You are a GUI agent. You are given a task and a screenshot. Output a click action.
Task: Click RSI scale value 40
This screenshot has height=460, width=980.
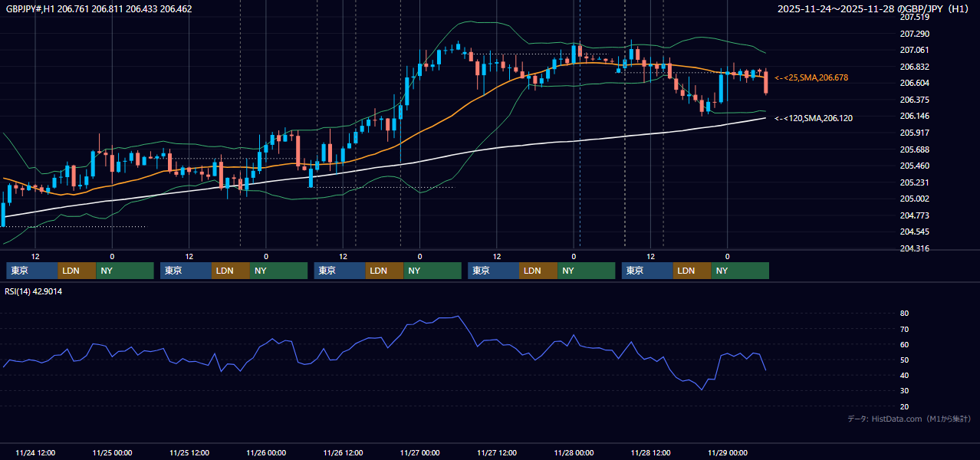(904, 375)
